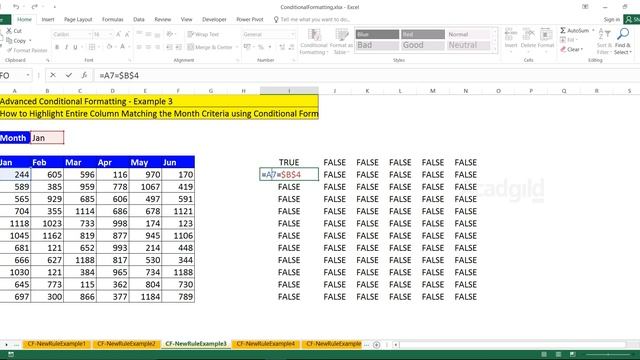This screenshot has height=360, width=640.
Task: Click the AutoSum sigma icon
Action: click(563, 31)
